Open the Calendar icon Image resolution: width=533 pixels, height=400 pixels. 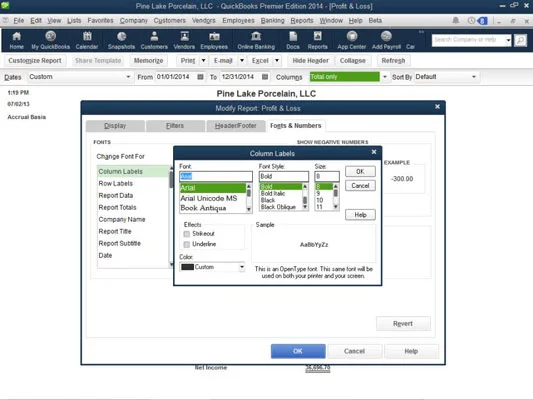click(x=87, y=40)
